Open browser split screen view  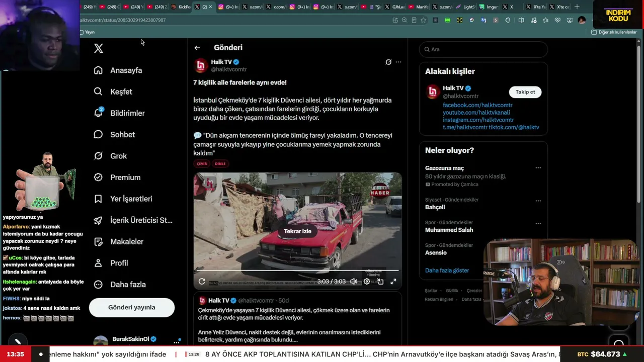521,20
